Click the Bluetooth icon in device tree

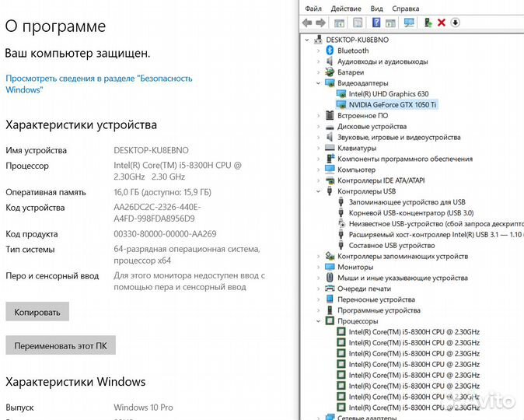pyautogui.click(x=330, y=51)
